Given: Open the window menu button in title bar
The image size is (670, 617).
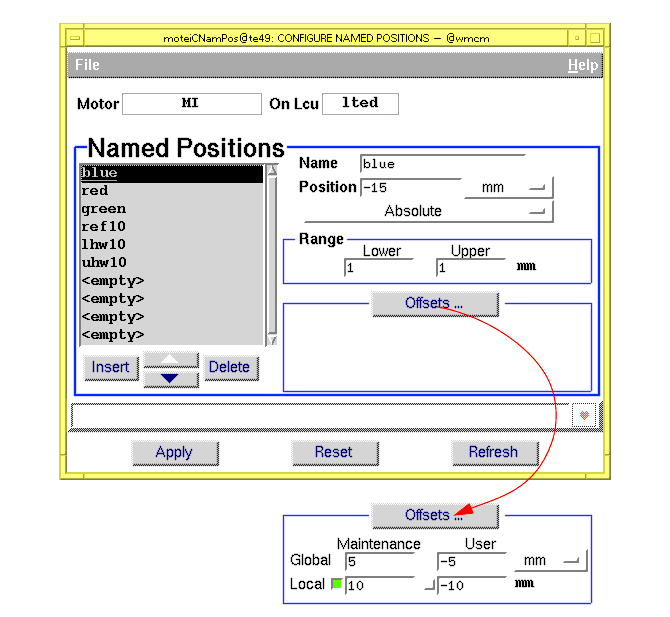Looking at the screenshot, I should coord(75,38).
